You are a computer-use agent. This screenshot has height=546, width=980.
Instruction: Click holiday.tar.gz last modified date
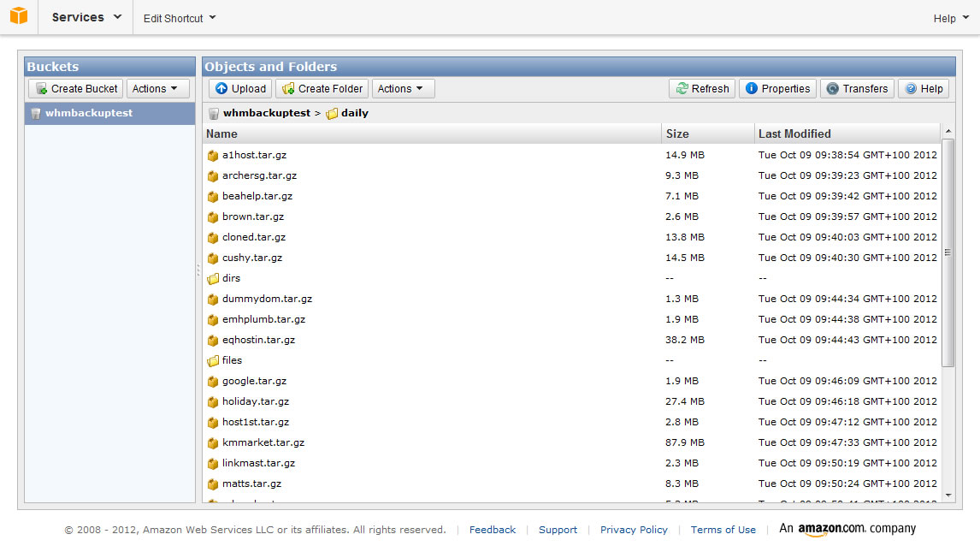(x=847, y=401)
